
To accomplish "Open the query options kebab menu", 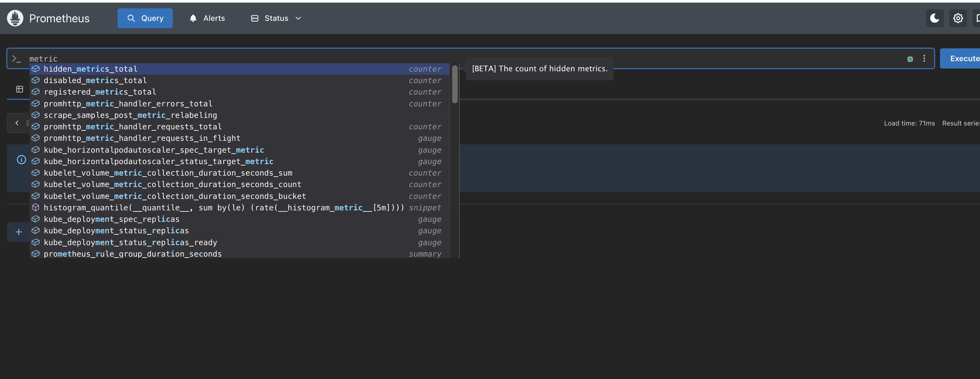I will pyautogui.click(x=924, y=59).
